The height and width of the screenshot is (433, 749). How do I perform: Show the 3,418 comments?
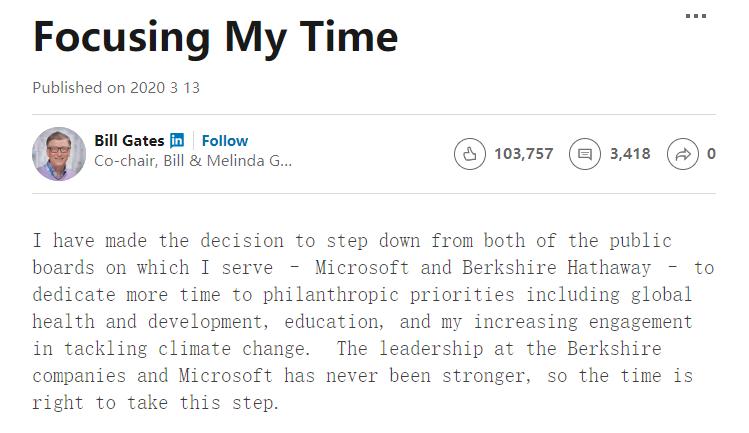(630, 154)
